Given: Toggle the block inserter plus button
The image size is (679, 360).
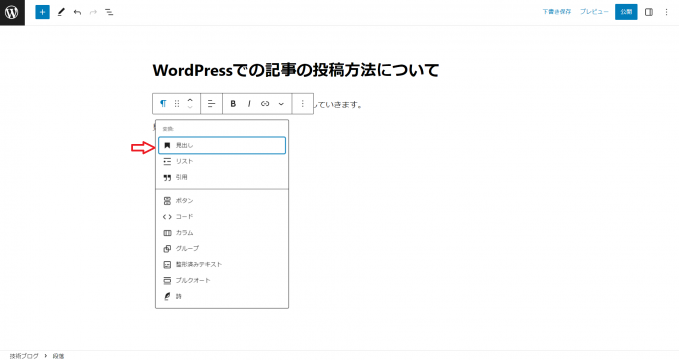Looking at the screenshot, I should (x=42, y=12).
